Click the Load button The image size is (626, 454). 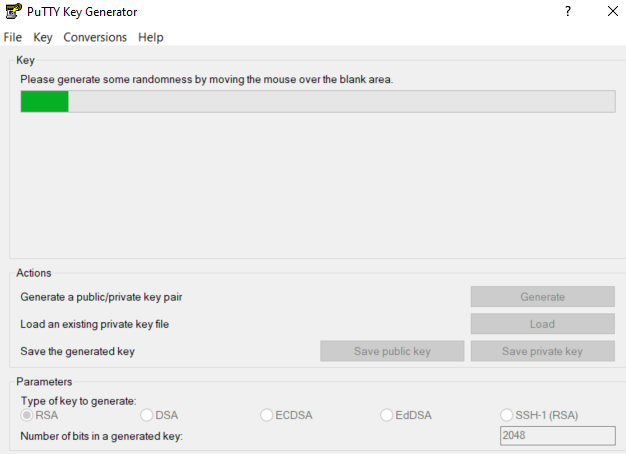542,324
